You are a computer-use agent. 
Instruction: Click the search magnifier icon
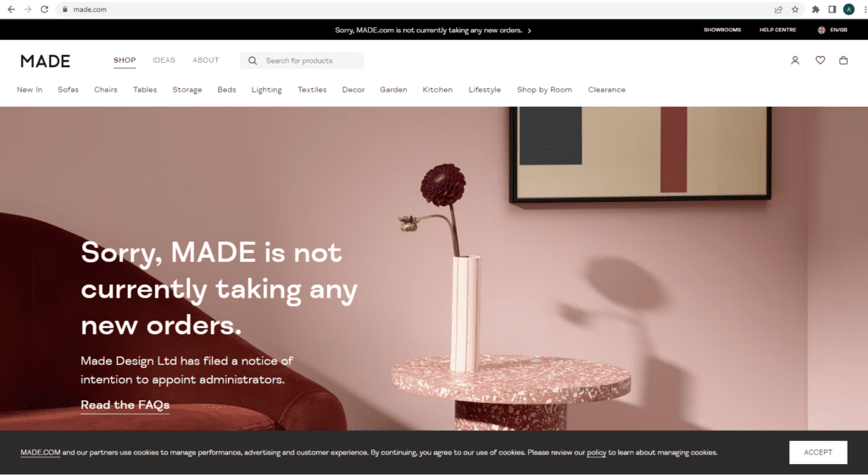(x=253, y=61)
